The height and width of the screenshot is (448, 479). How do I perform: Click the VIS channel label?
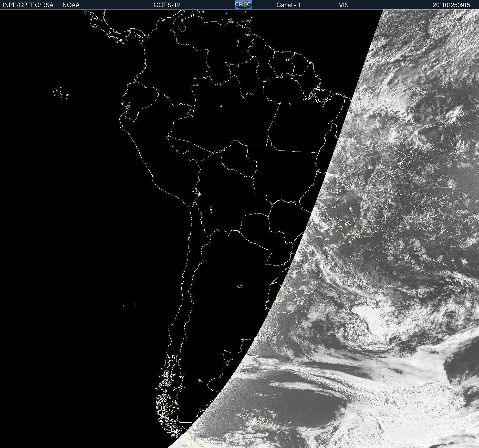[344, 5]
